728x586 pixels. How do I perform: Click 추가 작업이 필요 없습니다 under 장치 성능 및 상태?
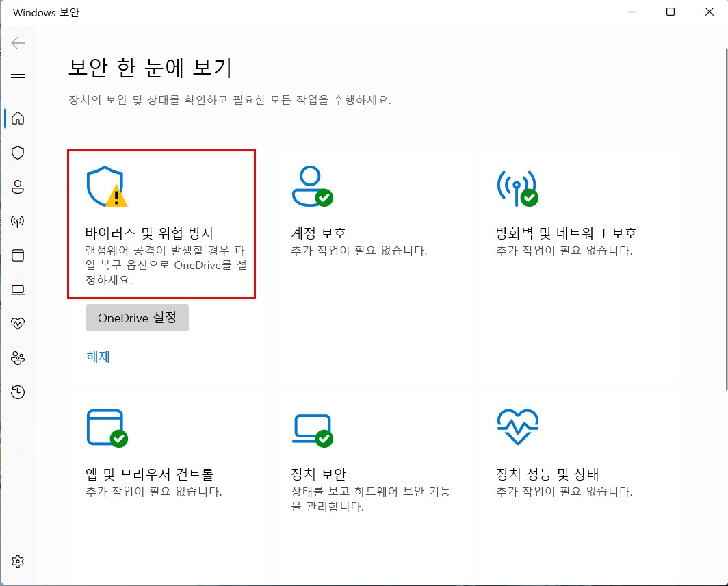click(564, 492)
